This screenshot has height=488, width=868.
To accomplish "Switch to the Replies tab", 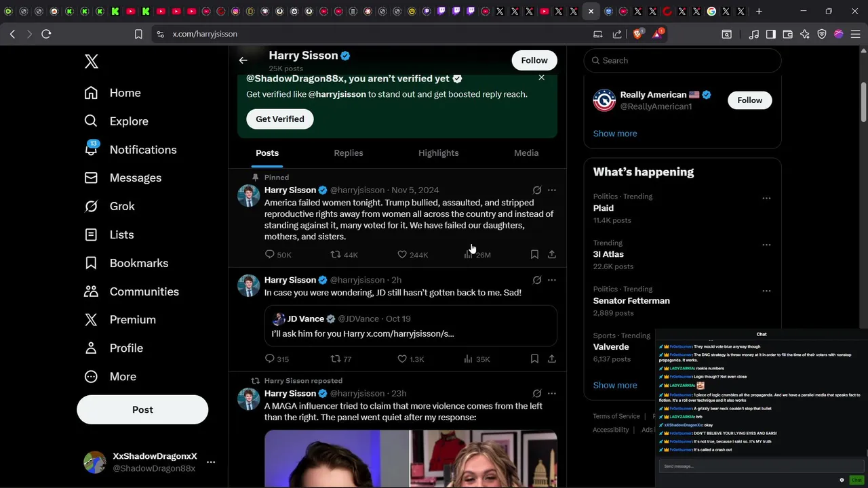I will (x=349, y=153).
